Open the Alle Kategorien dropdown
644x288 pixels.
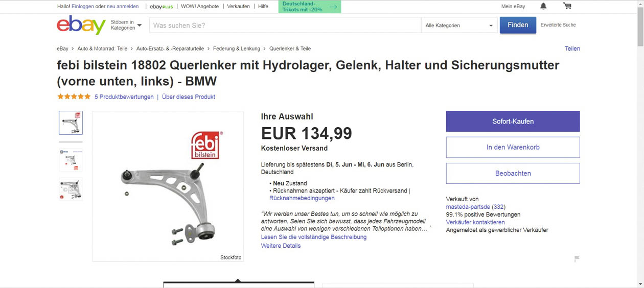point(459,26)
